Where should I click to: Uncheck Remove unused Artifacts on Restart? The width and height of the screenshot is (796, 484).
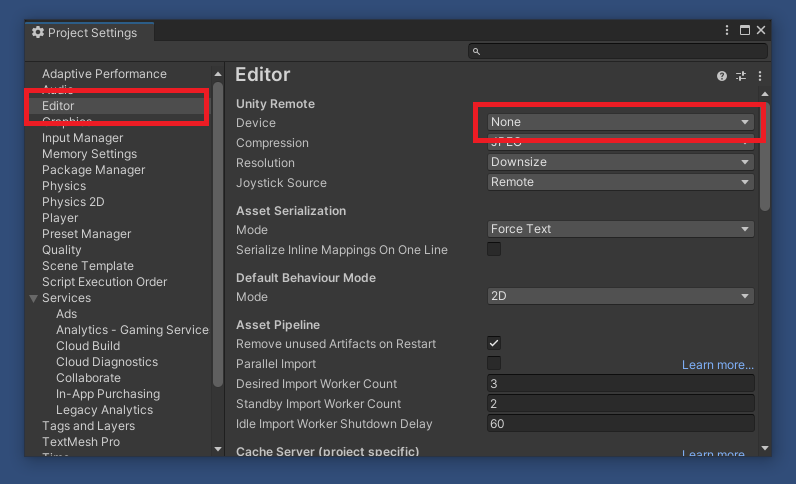(x=493, y=343)
